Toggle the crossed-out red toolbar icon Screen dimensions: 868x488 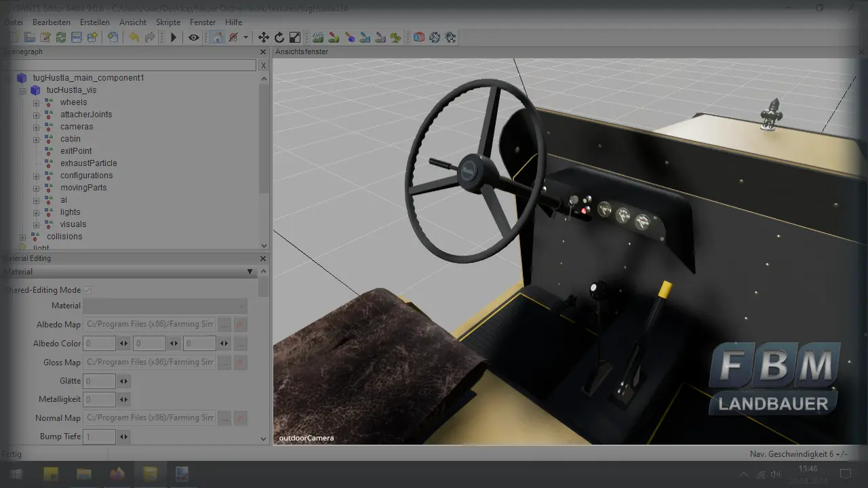[233, 37]
